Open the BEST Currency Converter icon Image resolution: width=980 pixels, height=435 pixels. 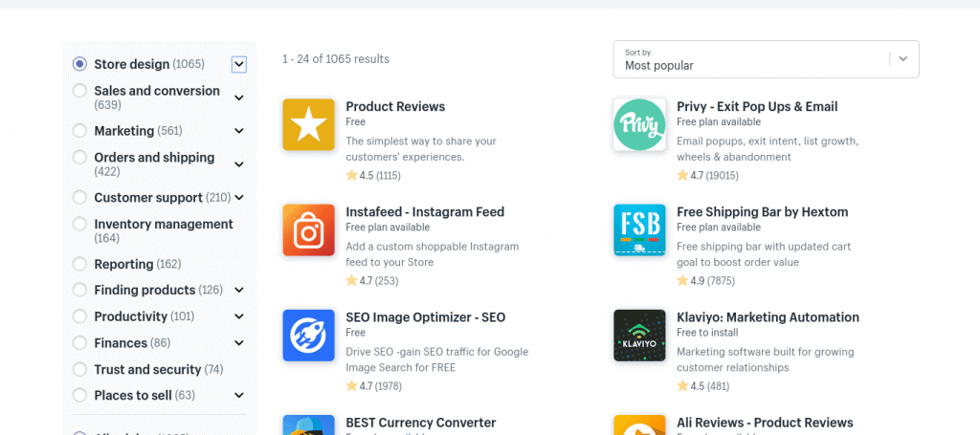point(308,425)
